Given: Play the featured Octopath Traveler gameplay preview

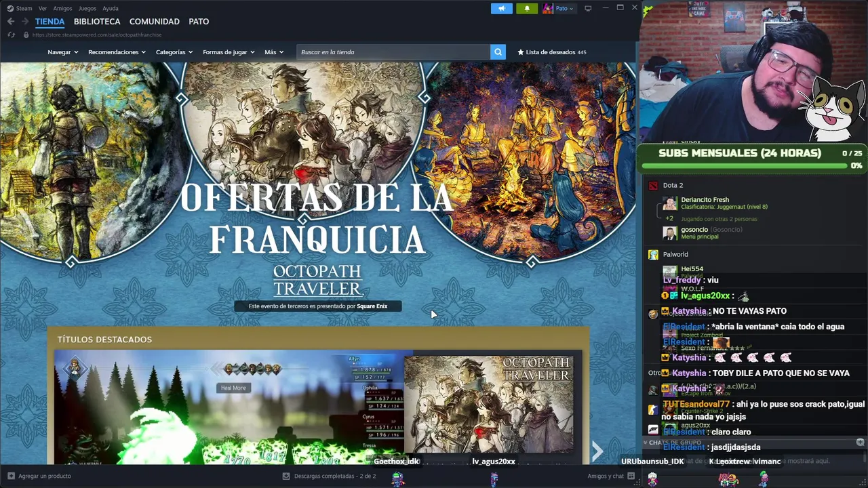Looking at the screenshot, I should point(229,407).
